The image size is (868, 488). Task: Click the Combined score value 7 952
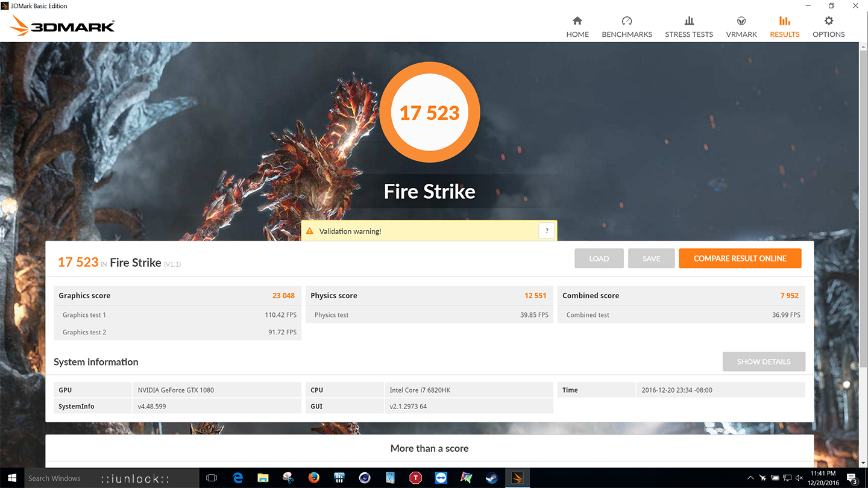click(789, 296)
